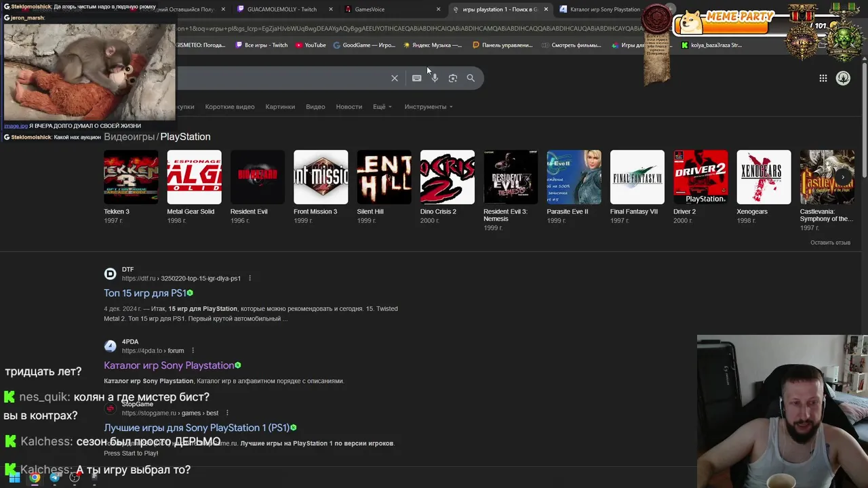The height and width of the screenshot is (488, 868).
Task: Open the Windows Start button
Action: [x=14, y=477]
